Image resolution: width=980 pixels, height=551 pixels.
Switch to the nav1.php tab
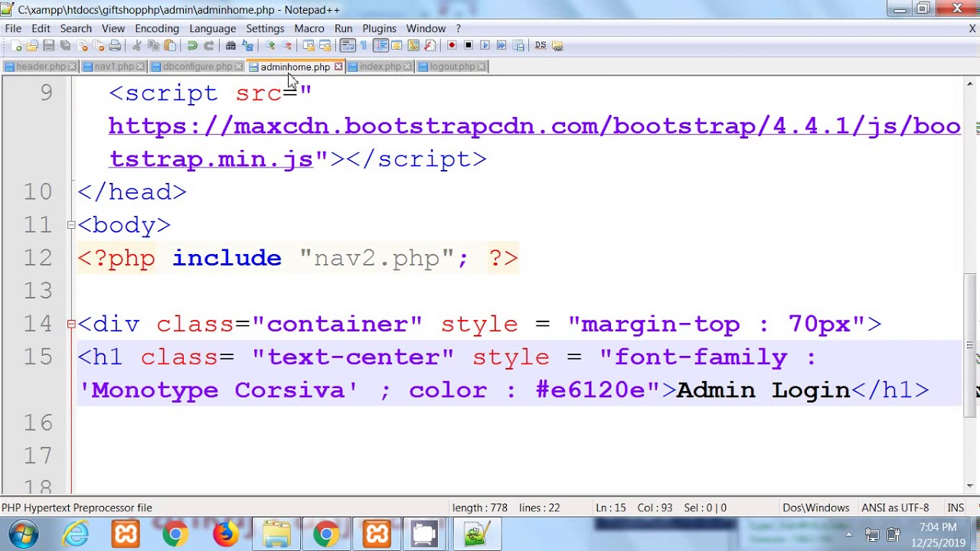(114, 67)
